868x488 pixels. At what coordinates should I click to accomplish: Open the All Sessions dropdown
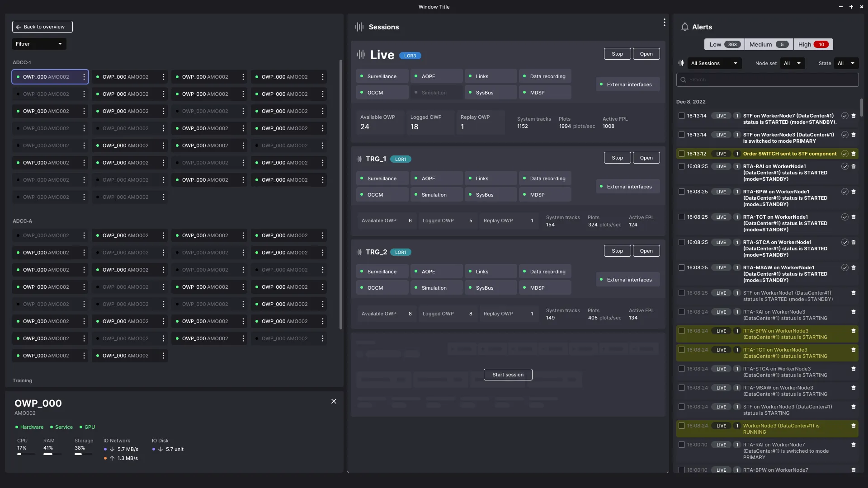pos(714,63)
